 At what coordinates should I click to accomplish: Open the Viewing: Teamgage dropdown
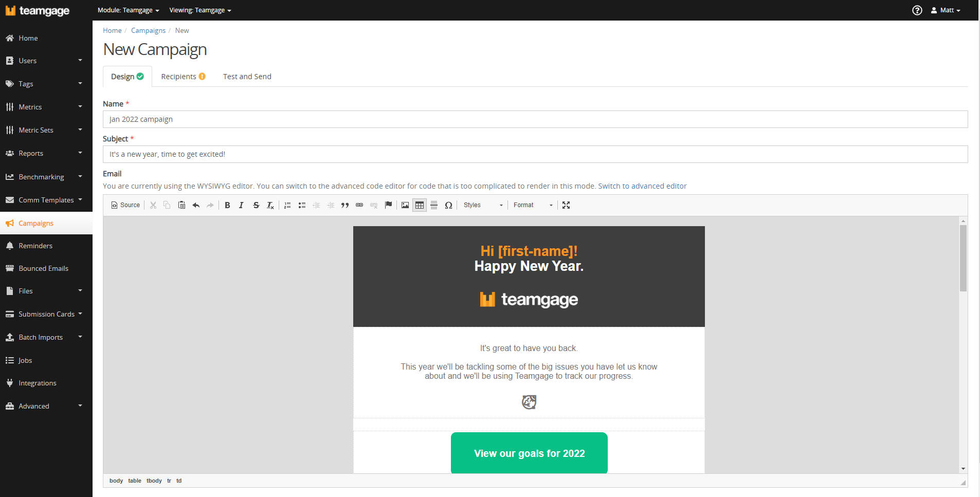(200, 10)
